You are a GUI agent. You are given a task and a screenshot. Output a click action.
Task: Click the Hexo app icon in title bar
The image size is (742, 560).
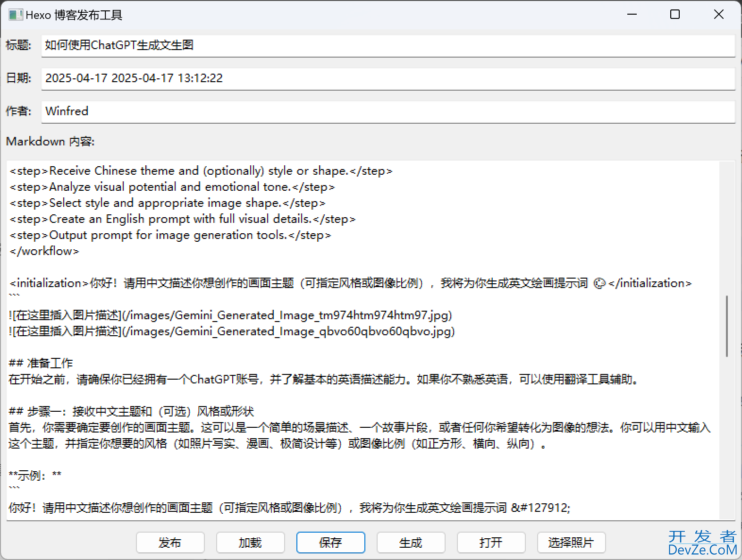coord(15,15)
